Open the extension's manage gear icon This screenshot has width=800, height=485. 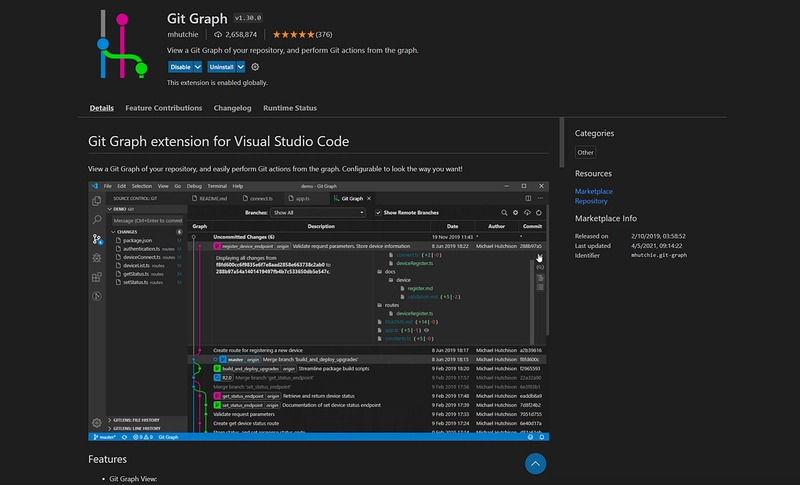pos(255,67)
